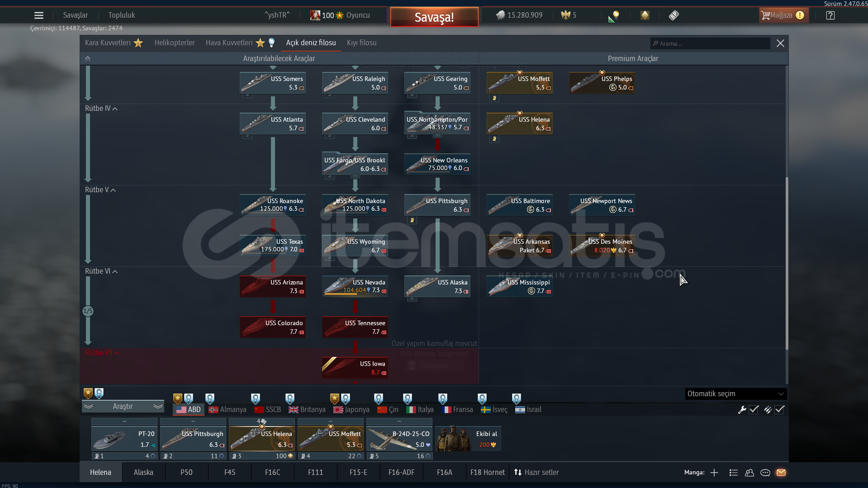
Task: Switch to Kara Kuvvetleri tab
Action: coord(108,43)
